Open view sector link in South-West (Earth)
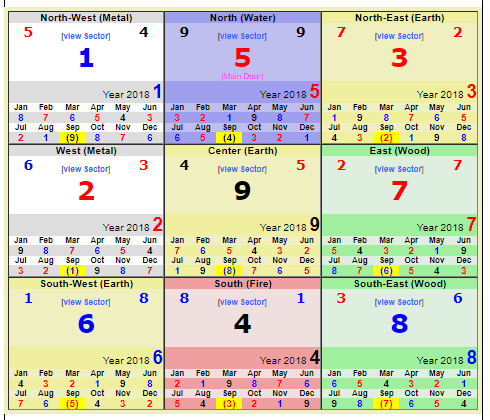The image size is (490, 420). 86,302
